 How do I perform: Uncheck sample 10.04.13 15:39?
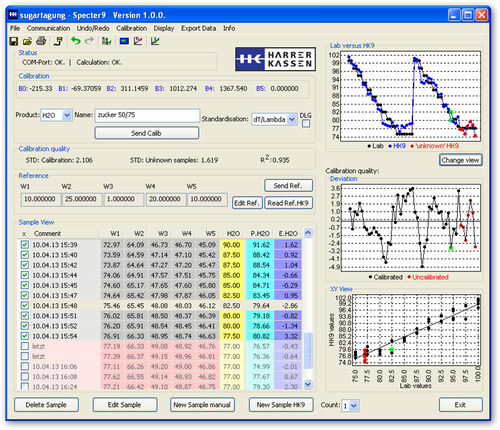click(25, 245)
